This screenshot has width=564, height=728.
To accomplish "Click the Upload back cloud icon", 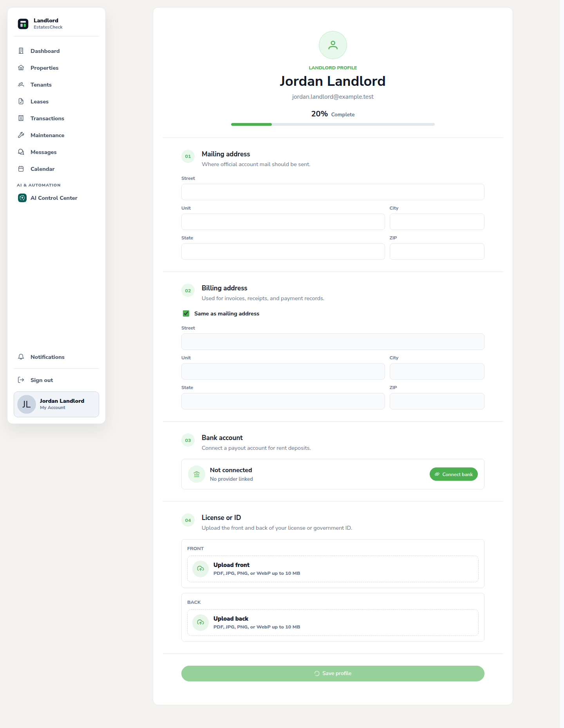I will (201, 622).
